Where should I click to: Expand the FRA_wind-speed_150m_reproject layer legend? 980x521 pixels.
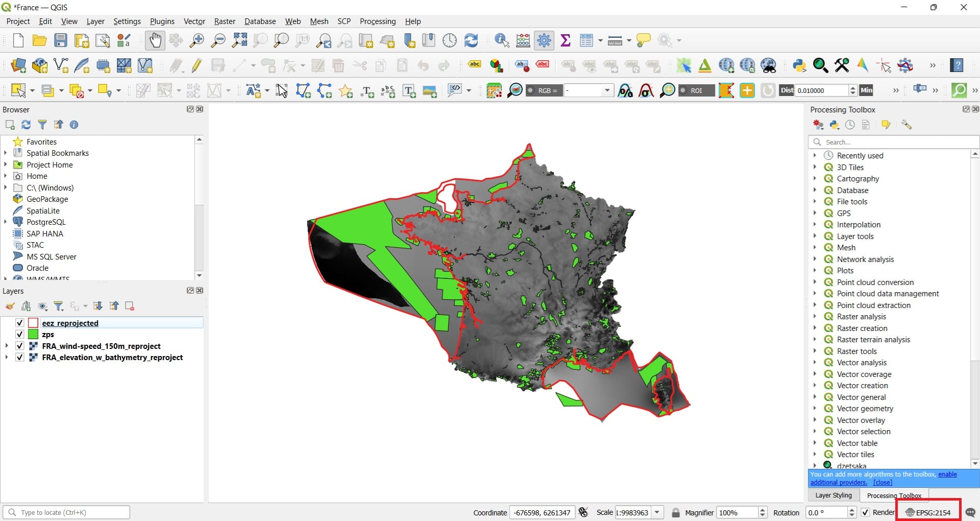point(7,346)
